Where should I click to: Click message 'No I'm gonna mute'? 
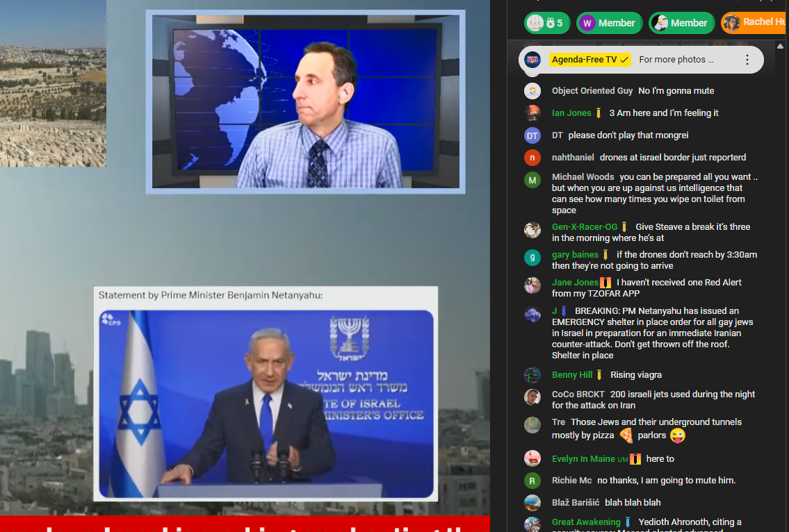pos(676,90)
